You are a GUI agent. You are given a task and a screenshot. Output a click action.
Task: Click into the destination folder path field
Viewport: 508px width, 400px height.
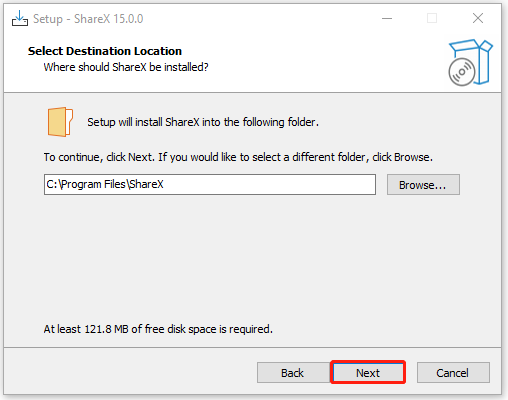point(210,184)
